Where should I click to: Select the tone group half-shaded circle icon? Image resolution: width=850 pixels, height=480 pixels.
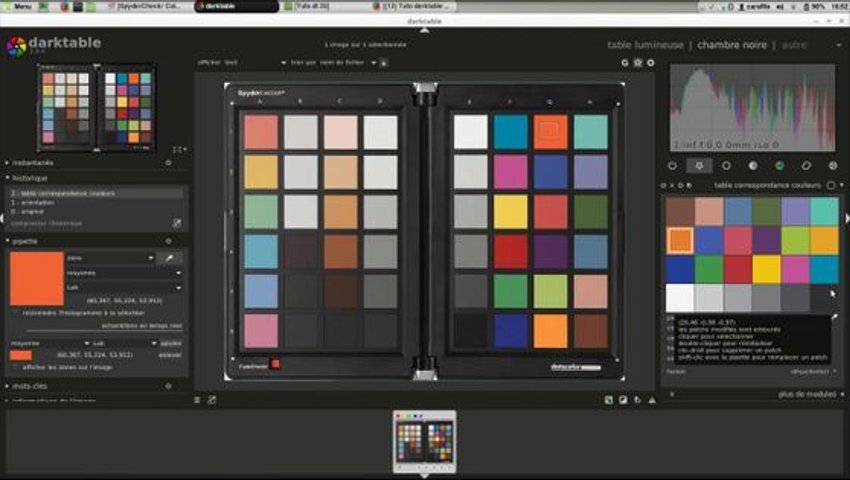click(752, 165)
